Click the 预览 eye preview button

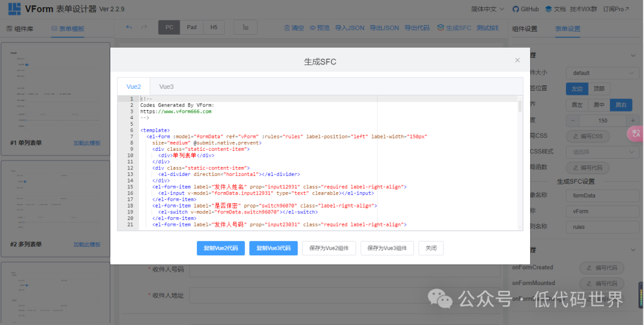tap(319, 27)
